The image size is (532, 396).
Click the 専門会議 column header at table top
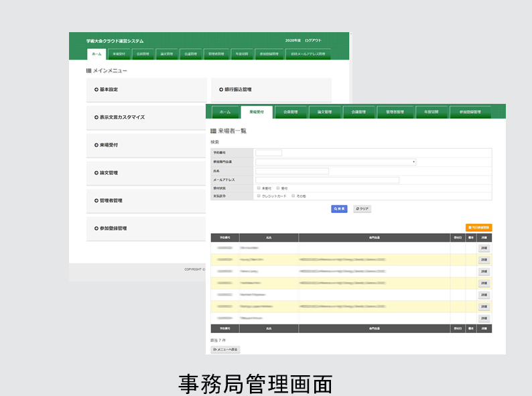pyautogui.click(x=375, y=237)
